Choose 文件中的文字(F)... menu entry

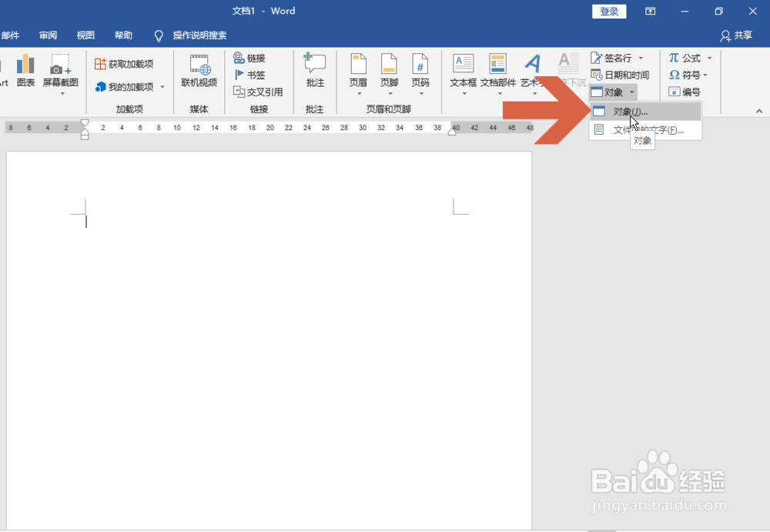[645, 130]
